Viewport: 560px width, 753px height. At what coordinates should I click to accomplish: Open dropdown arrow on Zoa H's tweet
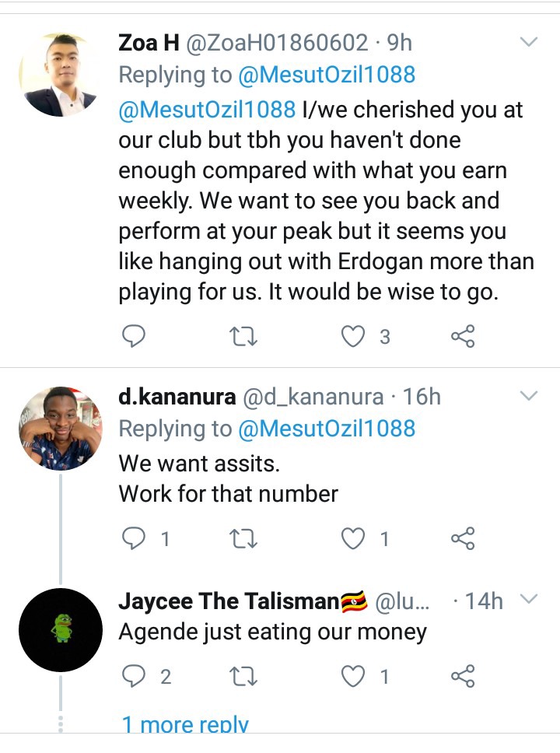click(529, 40)
